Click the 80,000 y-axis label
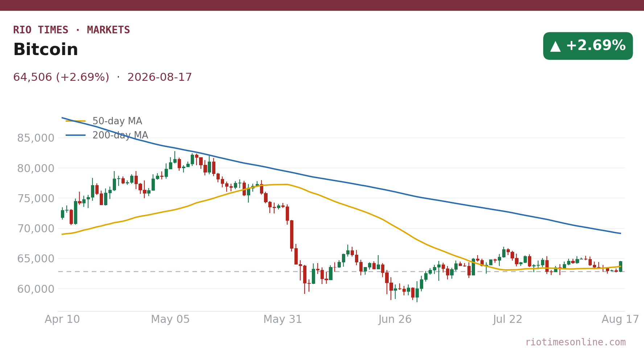 (x=36, y=168)
